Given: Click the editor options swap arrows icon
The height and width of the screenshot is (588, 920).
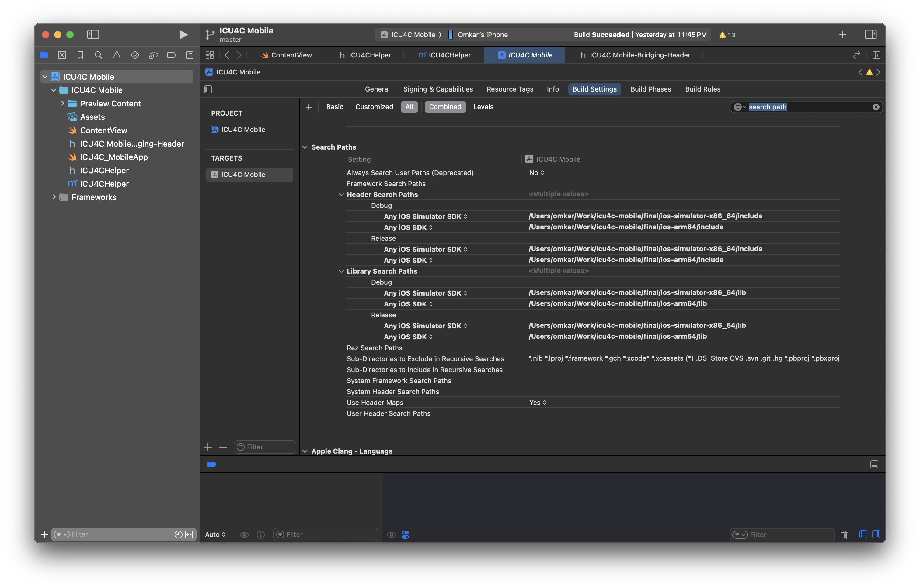Looking at the screenshot, I should click(857, 55).
